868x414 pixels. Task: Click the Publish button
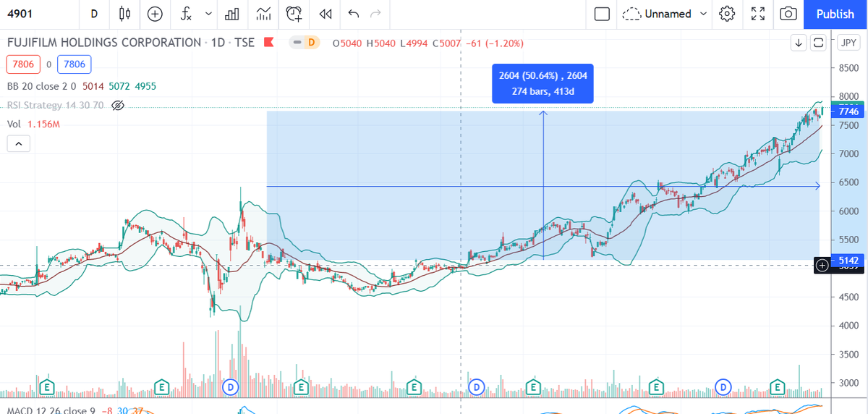tap(835, 14)
